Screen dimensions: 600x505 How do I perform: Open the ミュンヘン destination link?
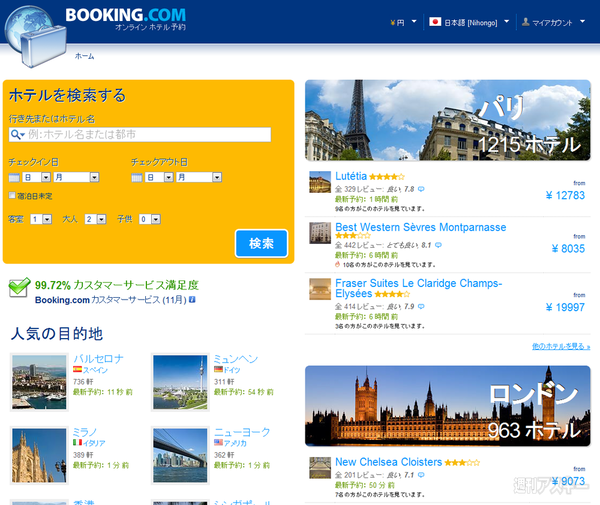(x=236, y=358)
